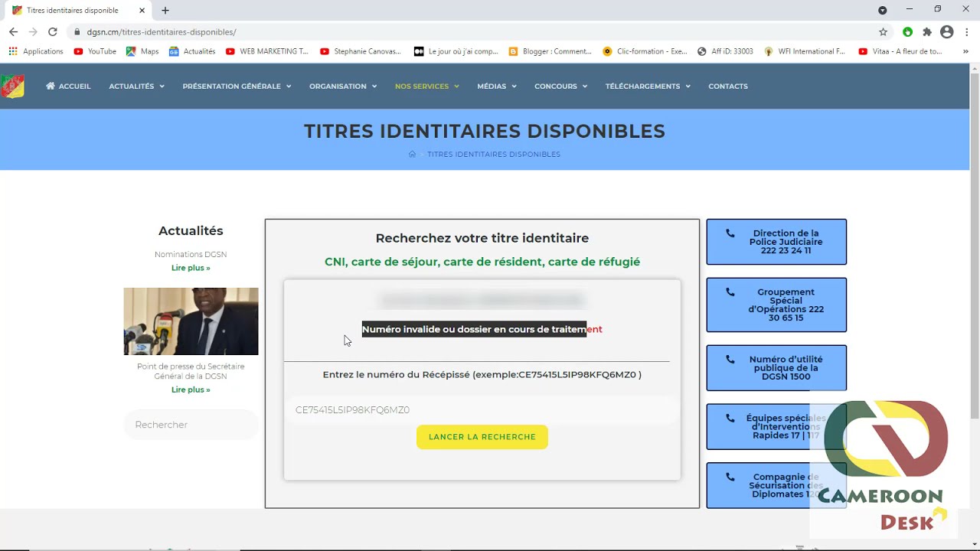Reload the page with the refresh icon

pyautogui.click(x=53, y=32)
